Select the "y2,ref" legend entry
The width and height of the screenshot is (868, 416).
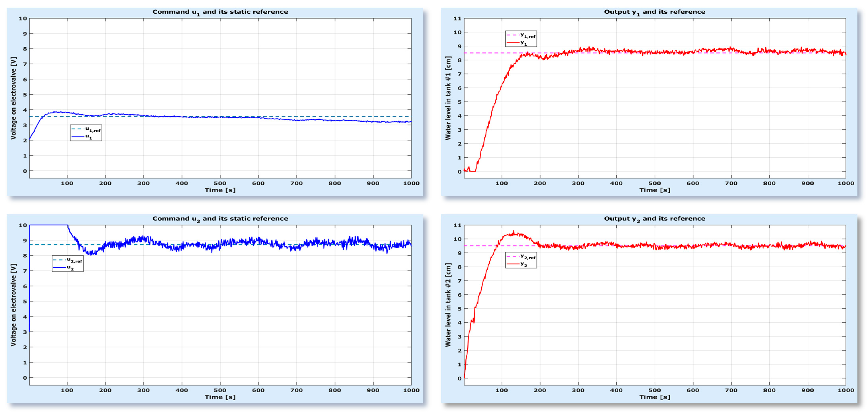521,257
